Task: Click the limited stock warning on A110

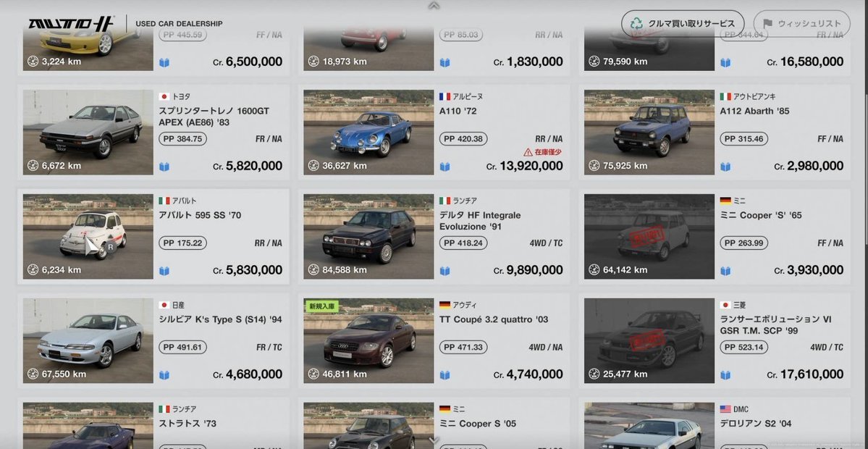Action: (x=543, y=152)
